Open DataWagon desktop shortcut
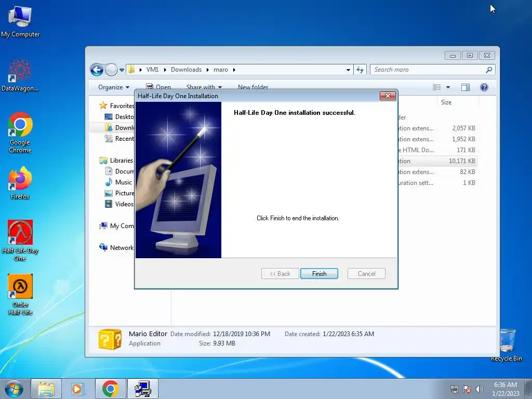This screenshot has height=399, width=532. [20, 75]
